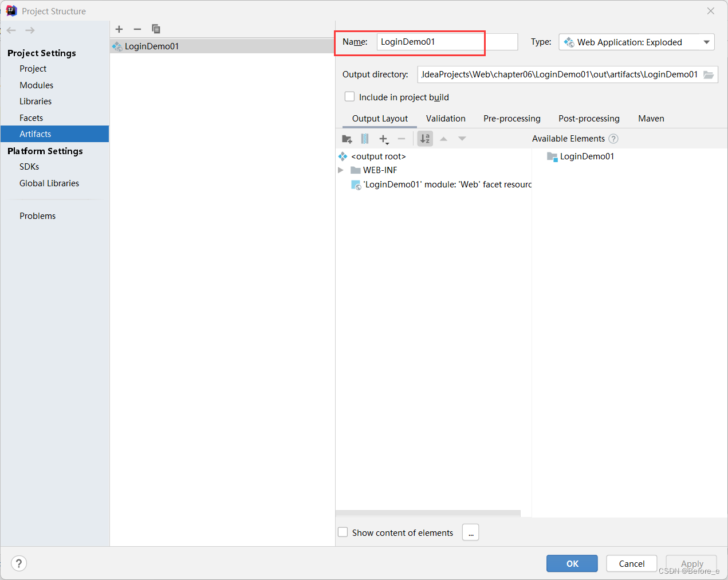
Task: Click the OK button
Action: coord(572,563)
